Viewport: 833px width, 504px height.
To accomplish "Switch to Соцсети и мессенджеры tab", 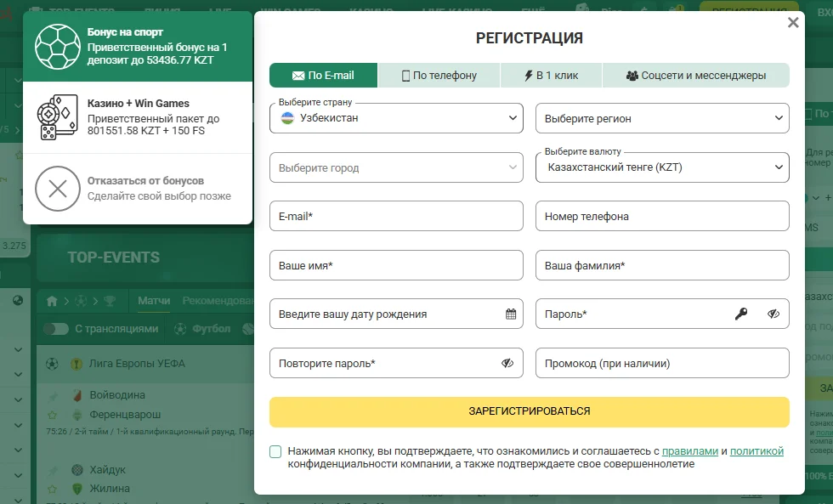I will pos(696,76).
